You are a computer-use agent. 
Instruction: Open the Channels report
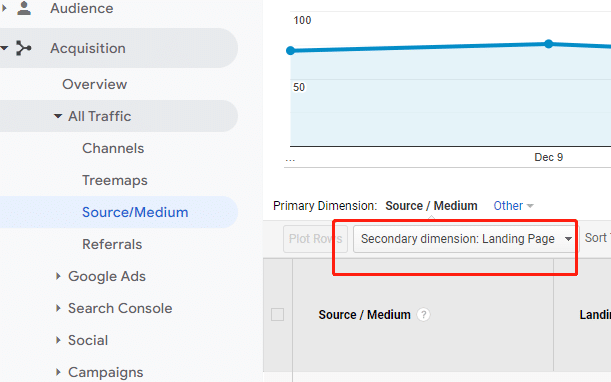113,148
